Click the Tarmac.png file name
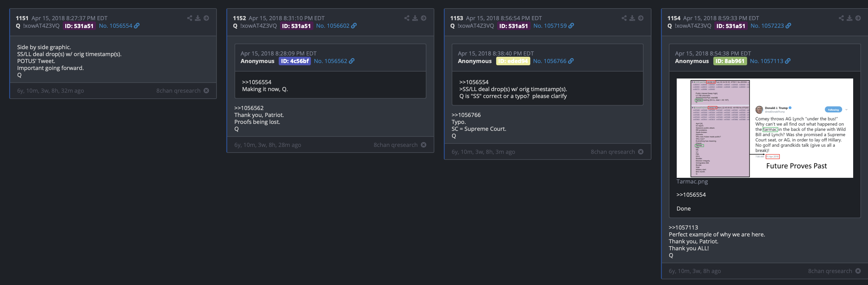The height and width of the screenshot is (285, 868). pos(692,181)
